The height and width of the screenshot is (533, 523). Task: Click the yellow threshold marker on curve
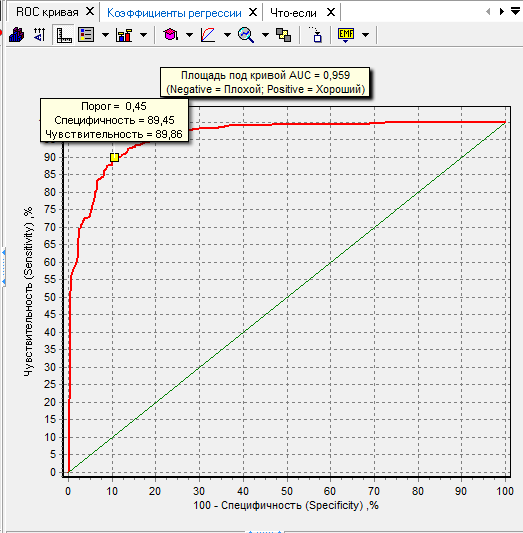click(x=115, y=157)
